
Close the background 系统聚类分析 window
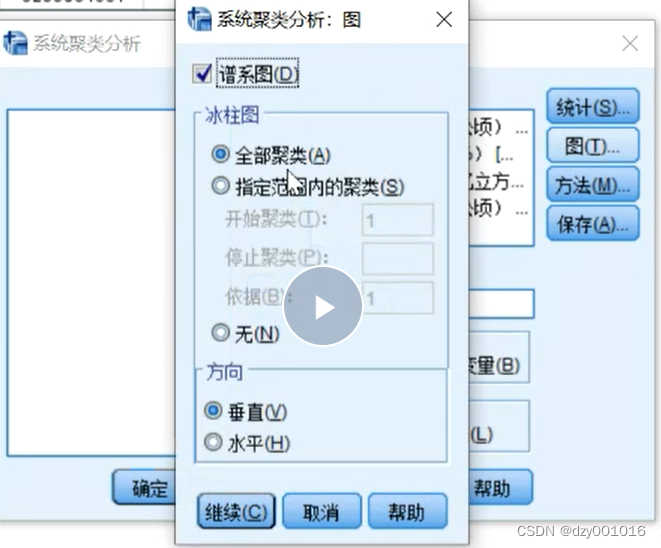tap(630, 43)
